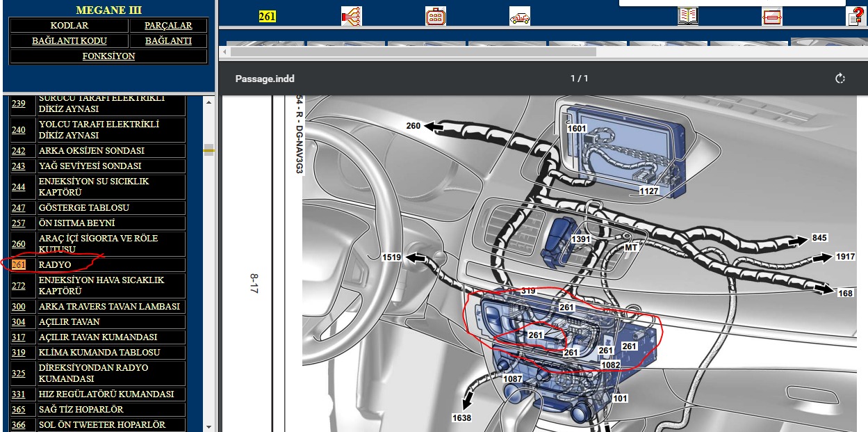Open the wiring diagram icon in top toolbar
This screenshot has height=432, width=868.
pyautogui.click(x=352, y=16)
